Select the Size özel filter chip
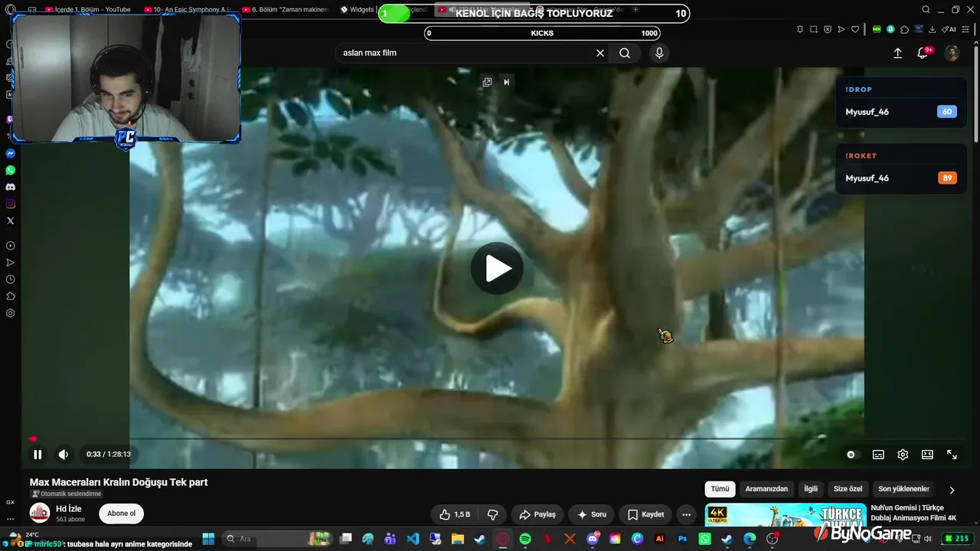 click(x=848, y=489)
